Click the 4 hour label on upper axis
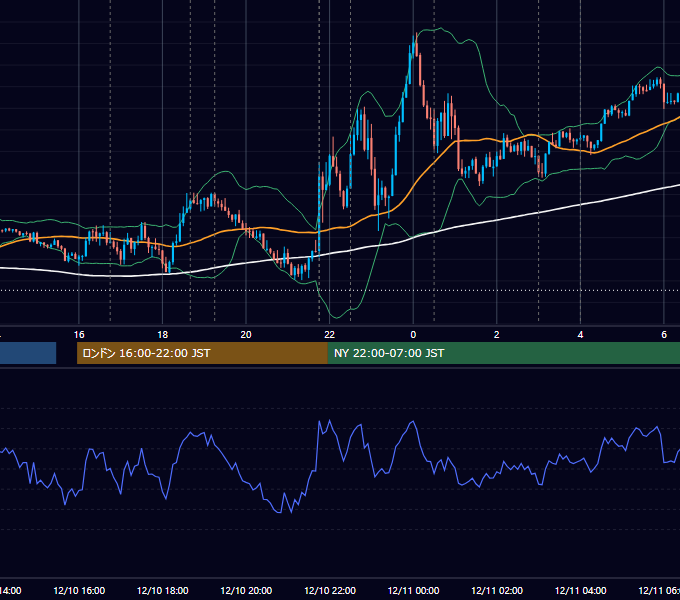 580,335
